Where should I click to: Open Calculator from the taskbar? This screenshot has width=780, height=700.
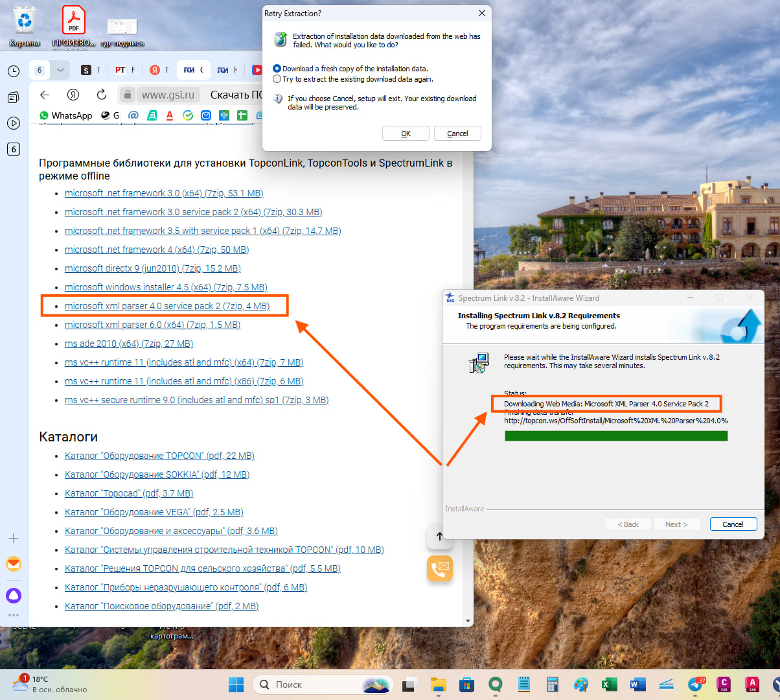553,684
